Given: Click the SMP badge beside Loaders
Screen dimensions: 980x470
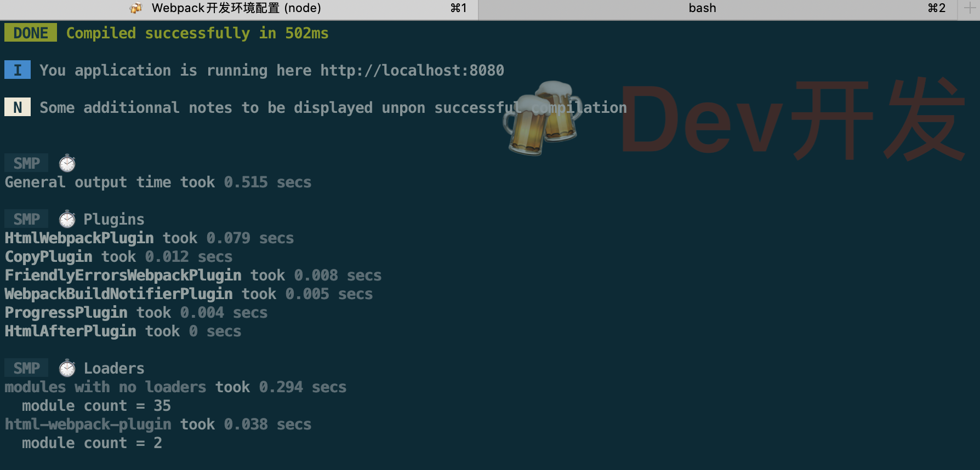Looking at the screenshot, I should pyautogui.click(x=26, y=368).
